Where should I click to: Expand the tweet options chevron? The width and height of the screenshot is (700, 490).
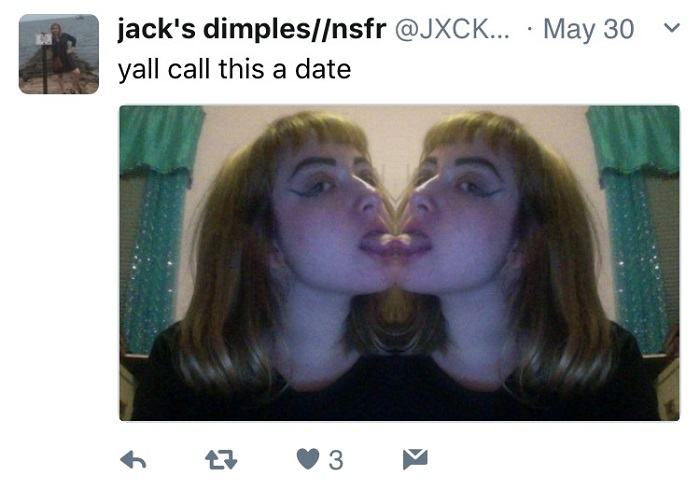(x=671, y=28)
